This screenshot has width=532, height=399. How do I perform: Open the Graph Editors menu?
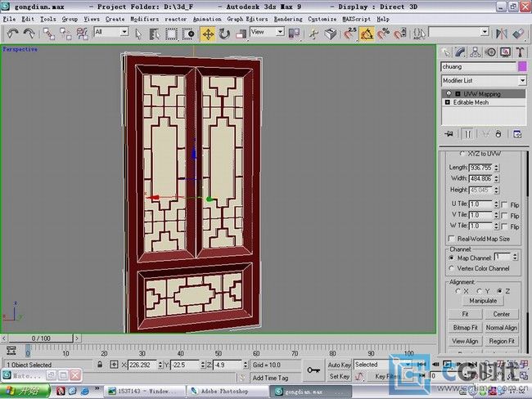247,20
